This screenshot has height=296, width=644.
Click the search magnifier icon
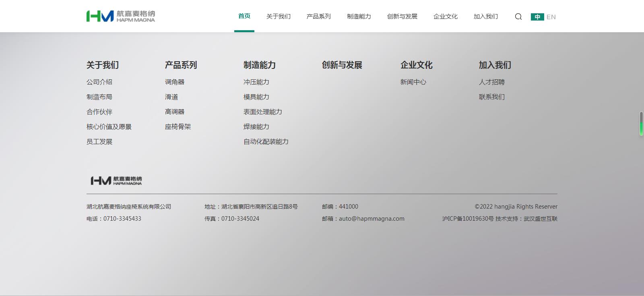coord(518,17)
